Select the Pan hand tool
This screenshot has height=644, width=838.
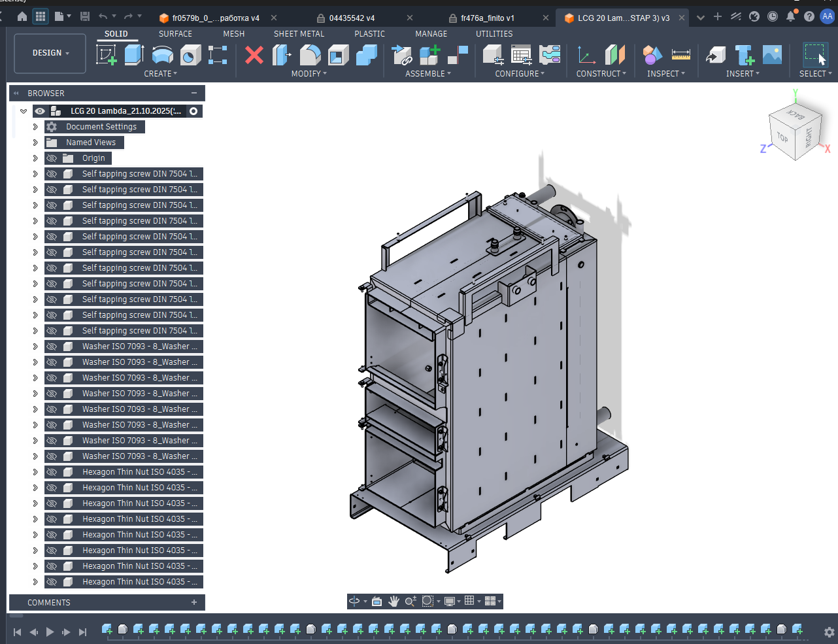tap(394, 601)
